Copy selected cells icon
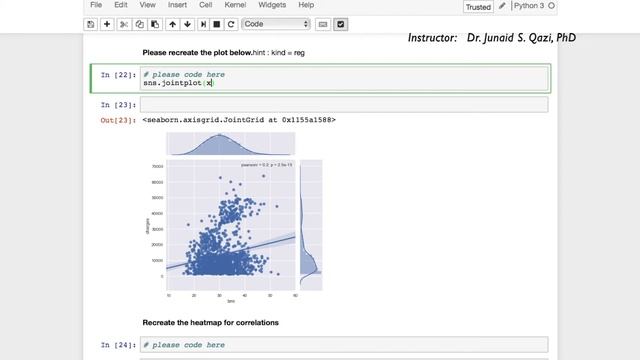This screenshot has width=640, height=360. pos(139,24)
